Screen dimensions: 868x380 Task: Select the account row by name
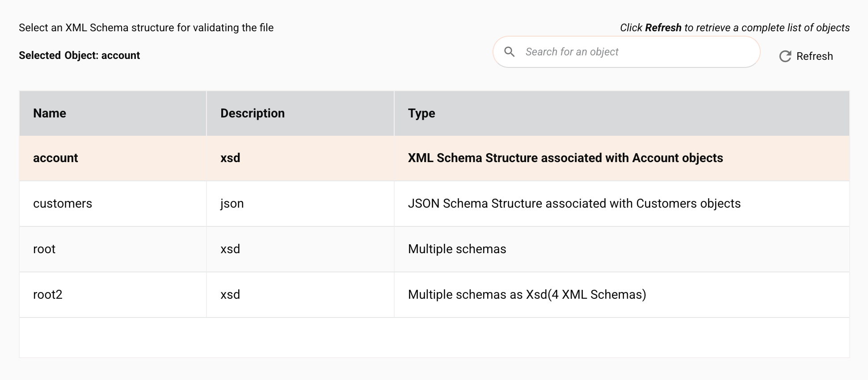[55, 158]
